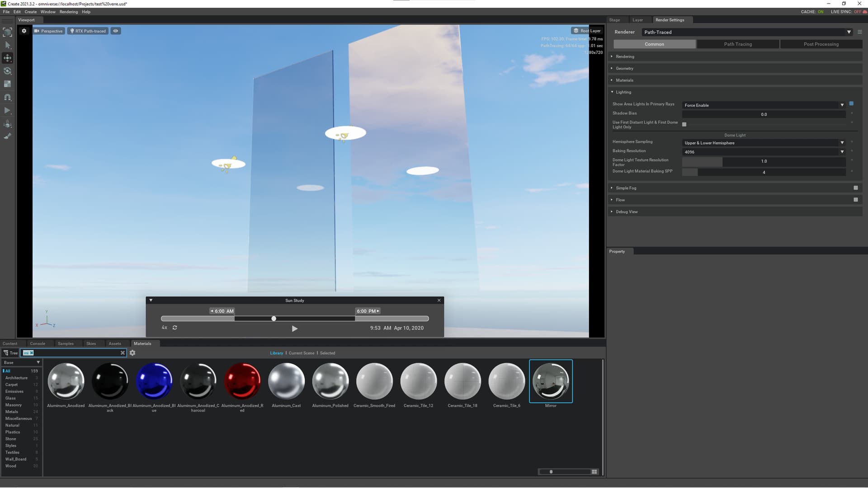868x488 pixels.
Task: Toggle the Snap magnet tool
Action: click(x=7, y=97)
